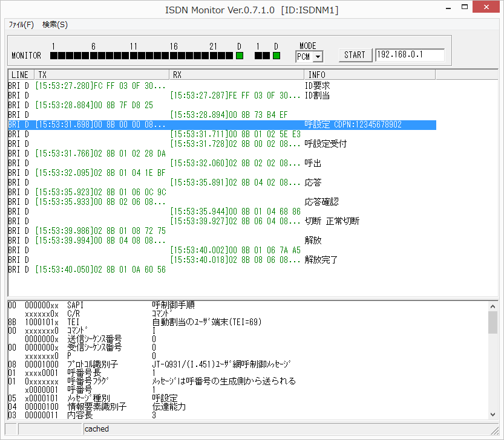Select the RX entry at 15:53:35.944
Viewport: 504px width, 440px height.
click(235, 212)
